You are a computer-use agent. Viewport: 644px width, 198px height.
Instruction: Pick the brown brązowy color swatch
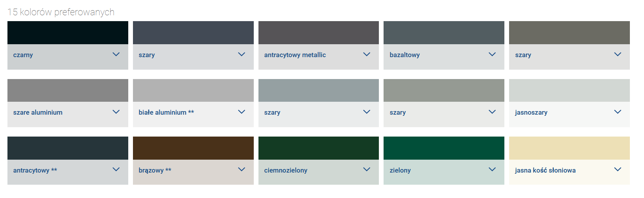coord(193,148)
